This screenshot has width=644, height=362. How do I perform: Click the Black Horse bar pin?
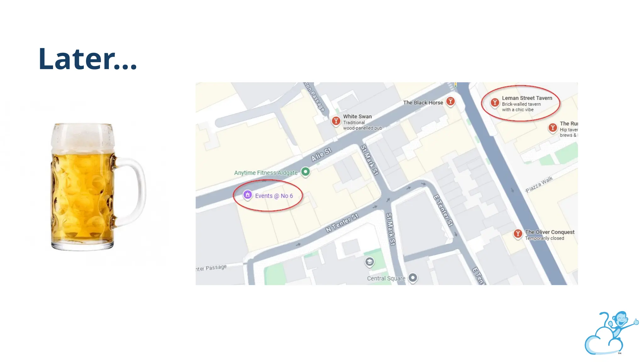click(451, 101)
